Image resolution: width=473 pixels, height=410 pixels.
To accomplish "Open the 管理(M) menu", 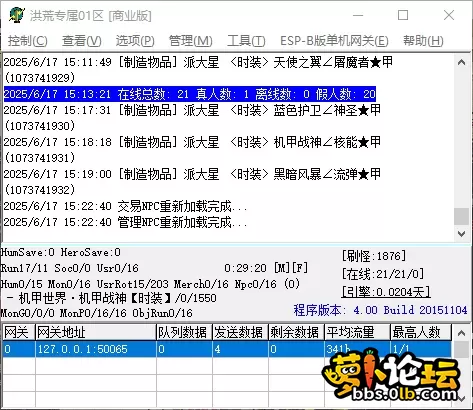I will pyautogui.click(x=190, y=41).
